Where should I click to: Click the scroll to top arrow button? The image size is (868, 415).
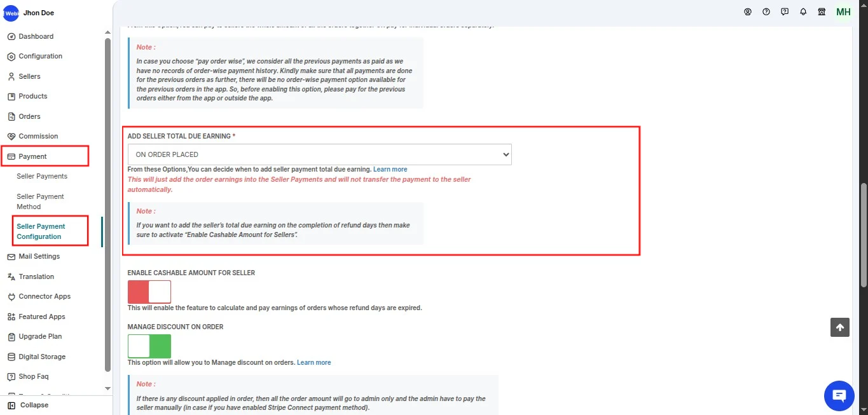(840, 327)
